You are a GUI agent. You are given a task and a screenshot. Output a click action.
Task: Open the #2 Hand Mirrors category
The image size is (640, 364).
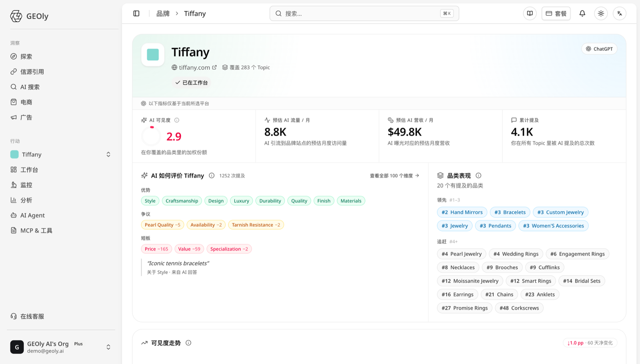click(x=462, y=212)
